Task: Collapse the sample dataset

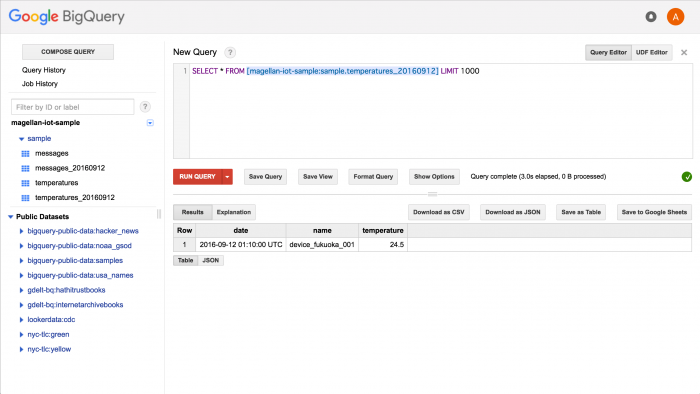Action: coord(21,139)
